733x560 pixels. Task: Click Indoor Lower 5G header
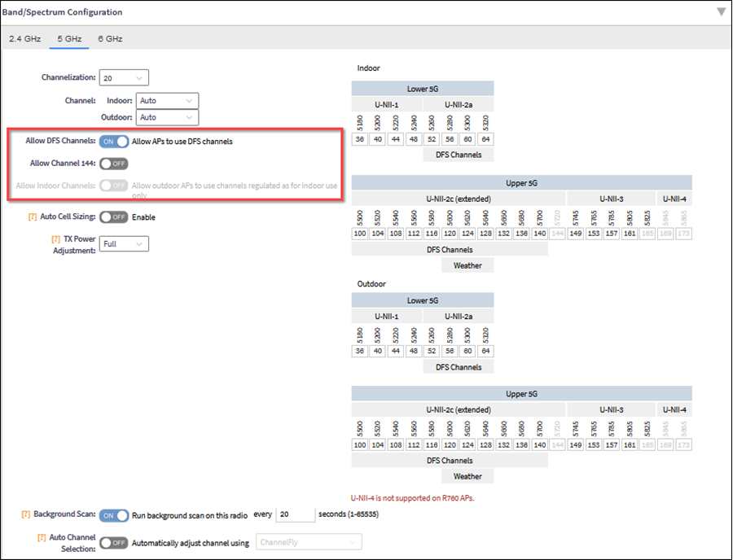(423, 89)
